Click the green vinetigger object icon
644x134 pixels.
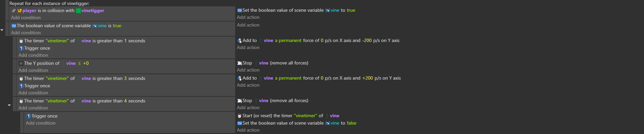click(78, 11)
